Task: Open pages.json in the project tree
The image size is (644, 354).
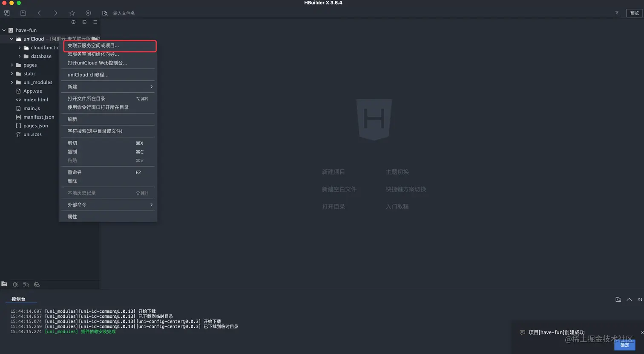Action: pos(35,126)
